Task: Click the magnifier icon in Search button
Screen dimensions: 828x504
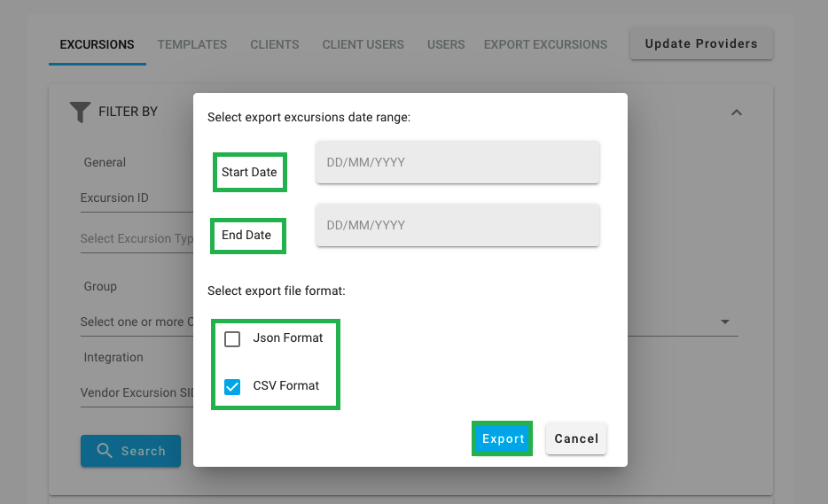Action: [105, 450]
